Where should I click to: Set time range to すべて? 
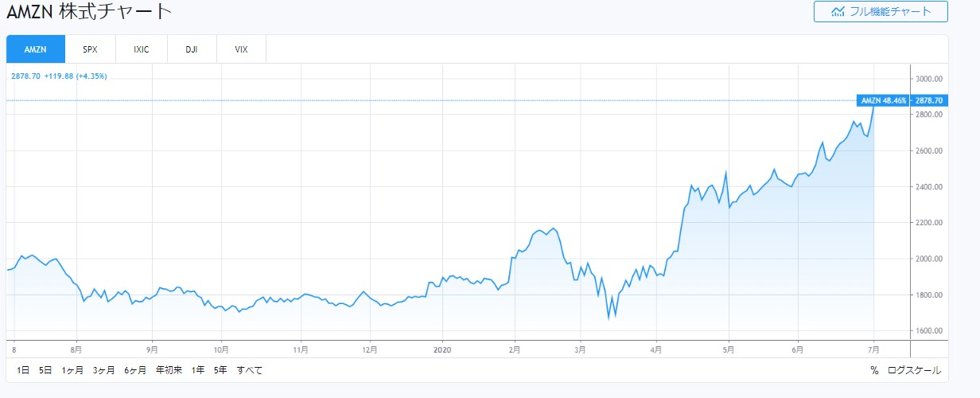pyautogui.click(x=249, y=370)
